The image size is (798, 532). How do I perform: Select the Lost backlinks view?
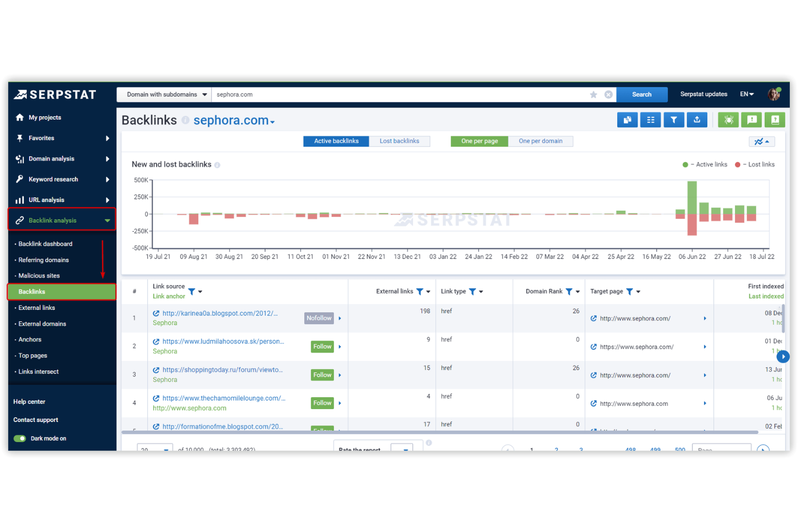point(400,141)
